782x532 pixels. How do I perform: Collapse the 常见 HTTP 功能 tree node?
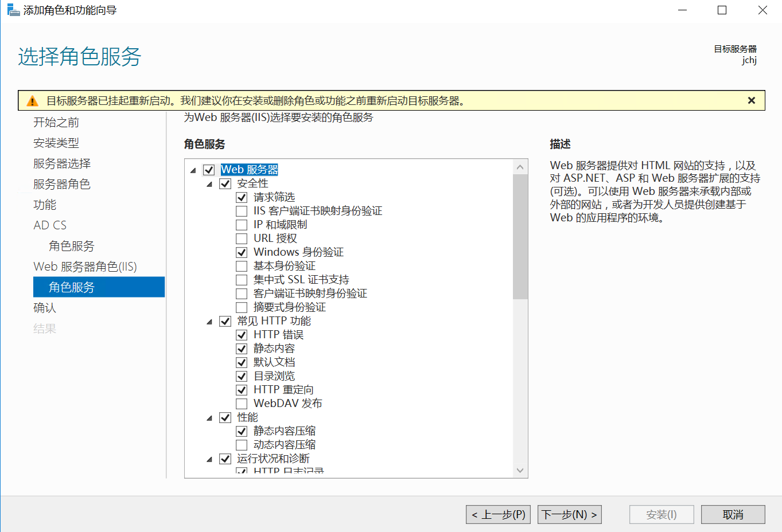[x=209, y=322]
